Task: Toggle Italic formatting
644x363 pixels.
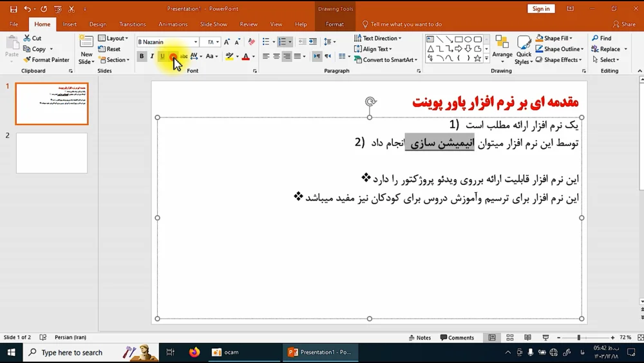Action: [152, 56]
